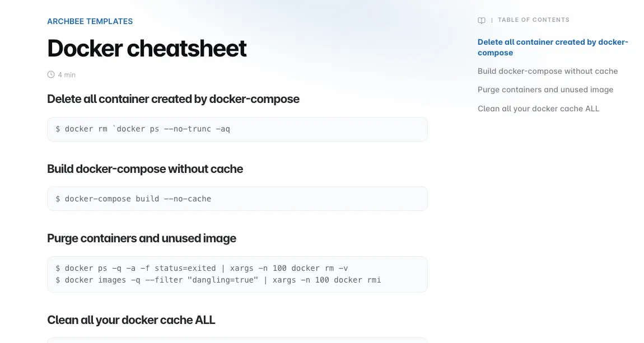Click the 'Purge containers and unused image' section heading
Screen dimensions: 644x343
(141, 238)
